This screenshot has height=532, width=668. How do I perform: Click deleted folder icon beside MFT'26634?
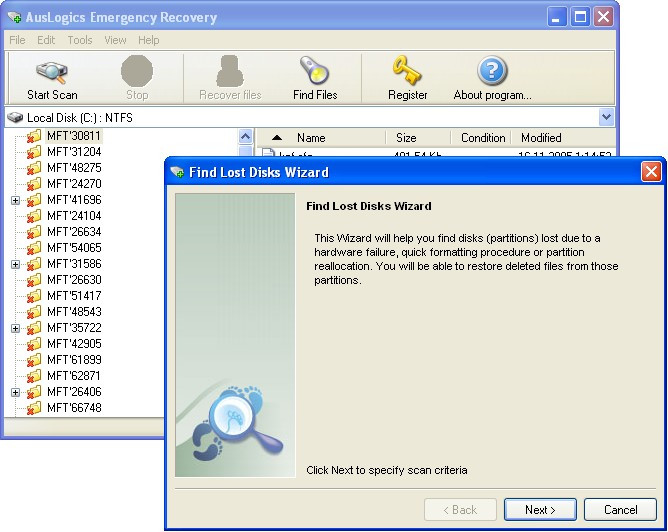34,232
